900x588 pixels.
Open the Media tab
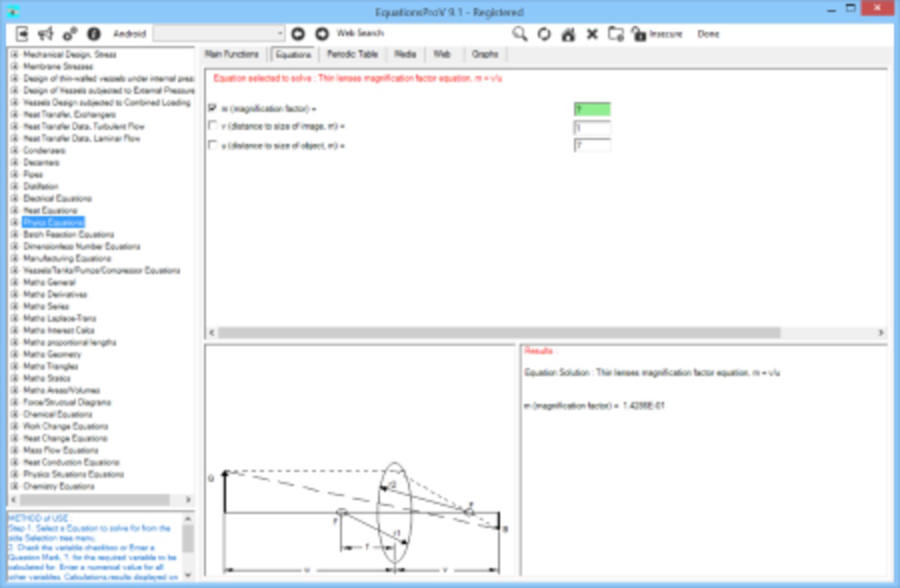[x=404, y=54]
